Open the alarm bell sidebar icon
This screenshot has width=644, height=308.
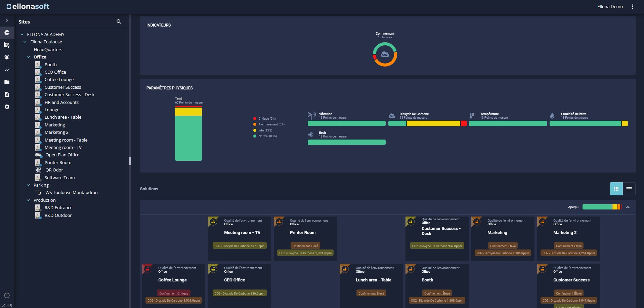[x=7, y=57]
